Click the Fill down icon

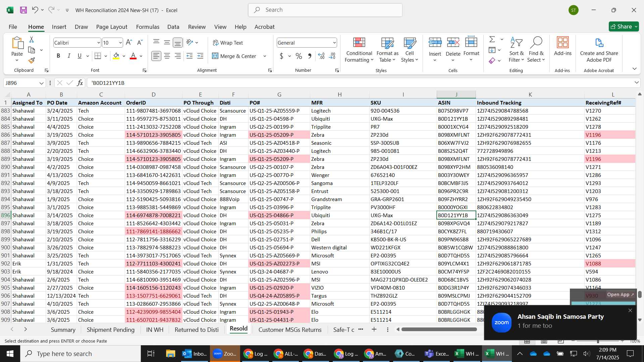coord(492,50)
